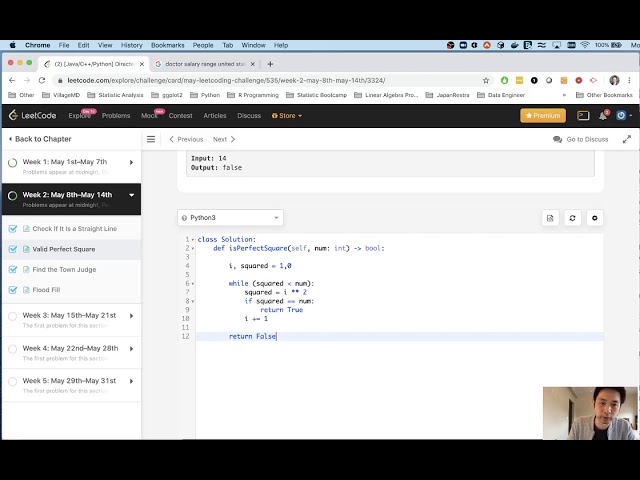Click the Wi-Fi status icon
This screenshot has width=640, height=480.
click(585, 45)
